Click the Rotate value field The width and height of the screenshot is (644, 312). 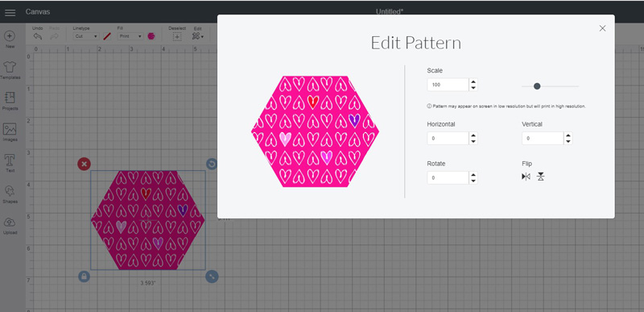[448, 178]
